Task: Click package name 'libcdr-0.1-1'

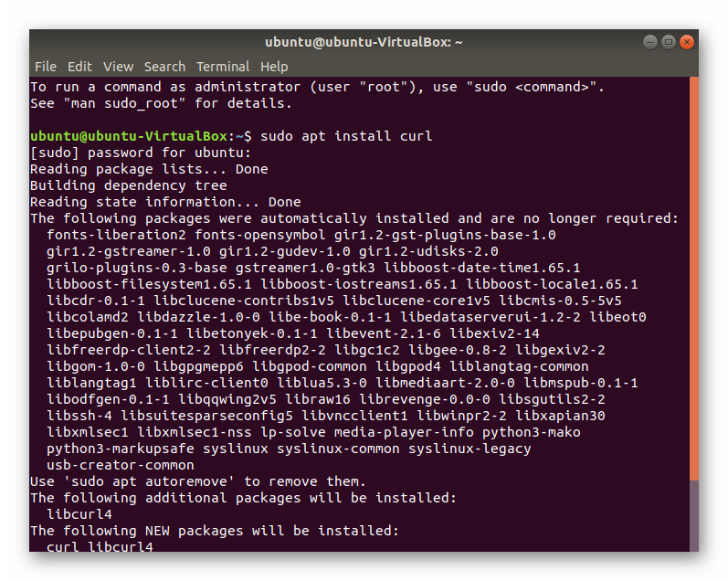Action: (96, 301)
